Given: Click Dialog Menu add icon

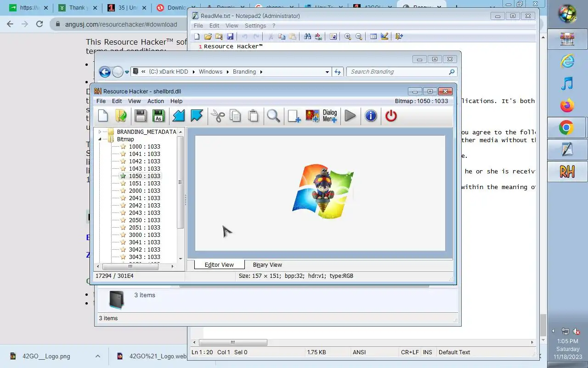Looking at the screenshot, I should (330, 116).
